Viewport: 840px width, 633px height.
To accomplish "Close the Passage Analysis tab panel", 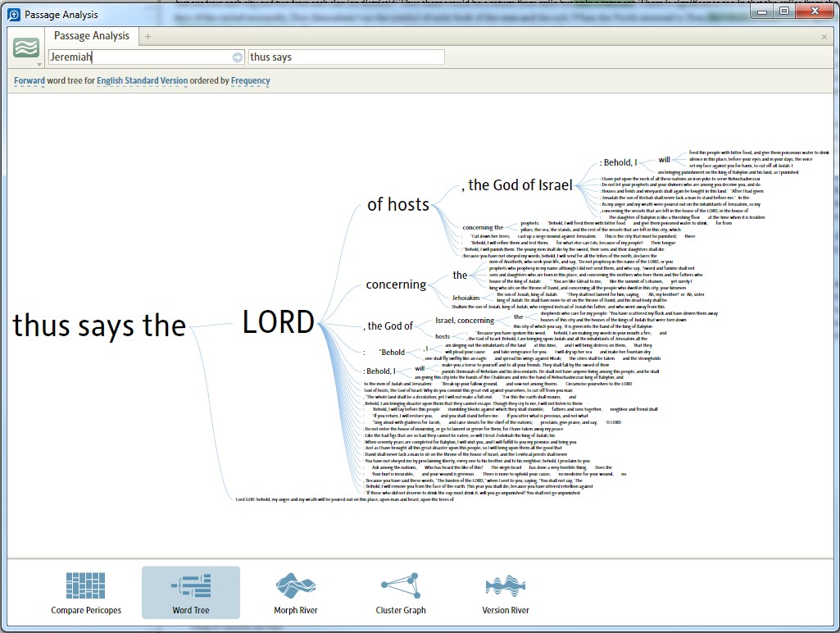I will coord(824,37).
